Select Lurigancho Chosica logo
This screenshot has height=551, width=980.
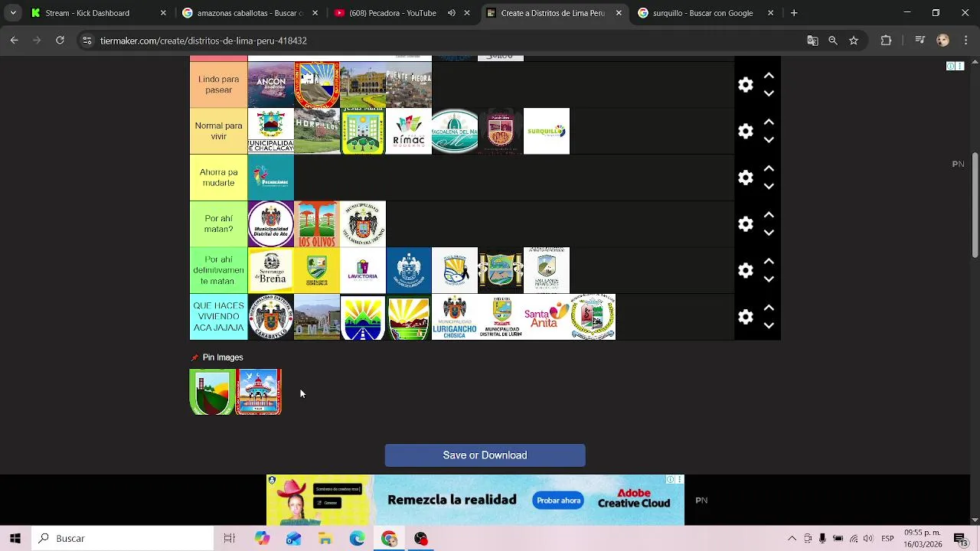click(x=455, y=317)
